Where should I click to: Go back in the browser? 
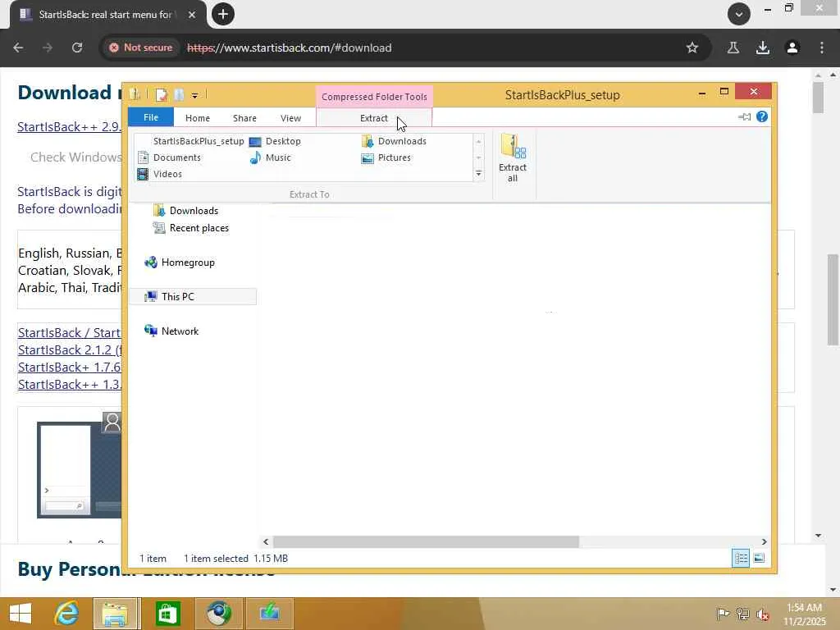[x=18, y=48]
